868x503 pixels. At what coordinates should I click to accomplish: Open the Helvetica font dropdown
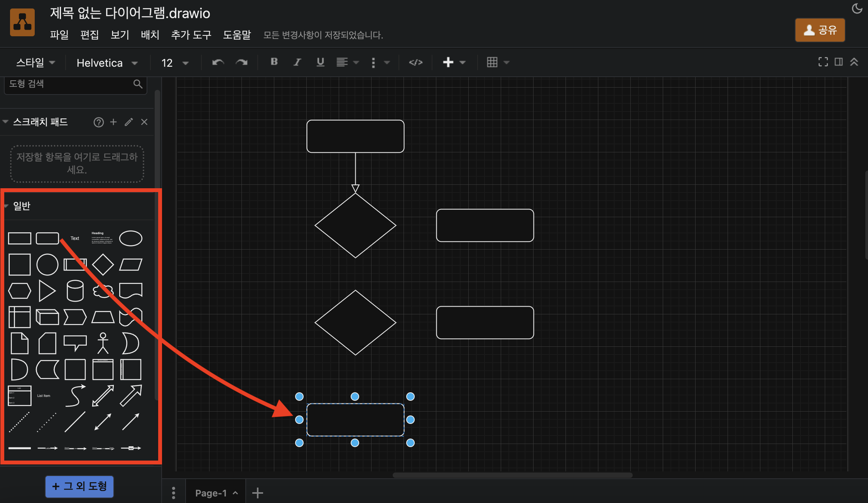pos(107,63)
